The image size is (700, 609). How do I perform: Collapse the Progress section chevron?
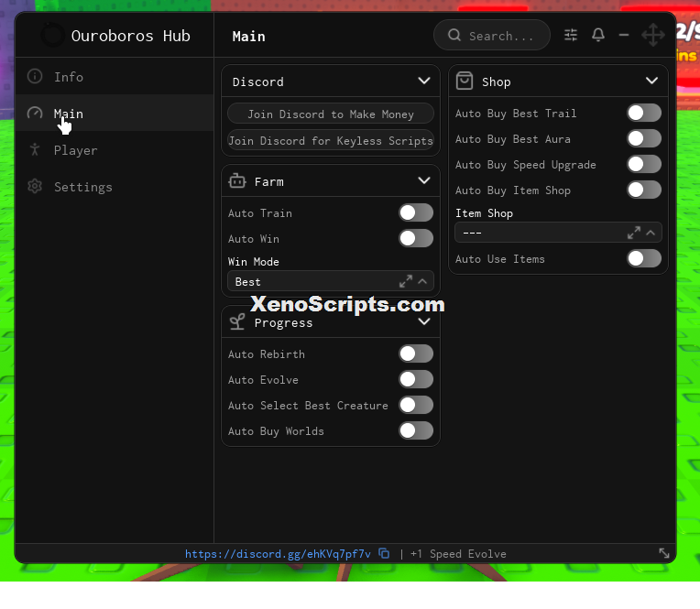click(x=424, y=321)
